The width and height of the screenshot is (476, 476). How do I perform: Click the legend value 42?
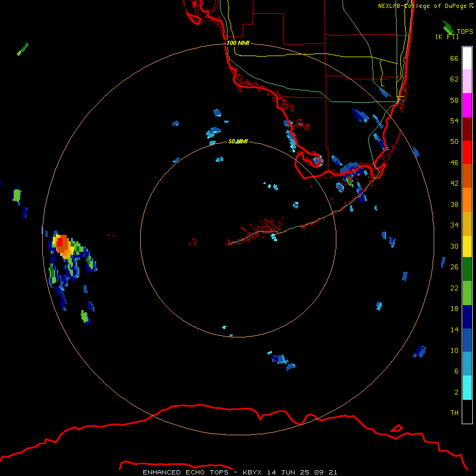454,184
